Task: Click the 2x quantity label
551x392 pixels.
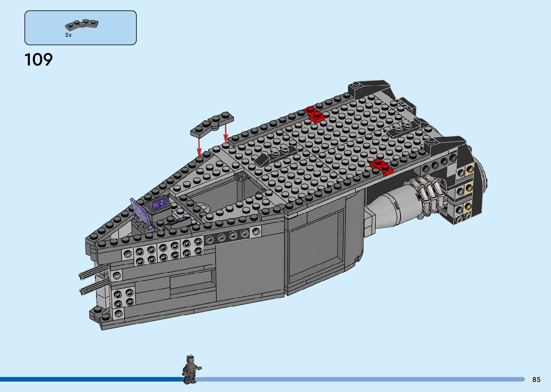Action: pos(68,35)
